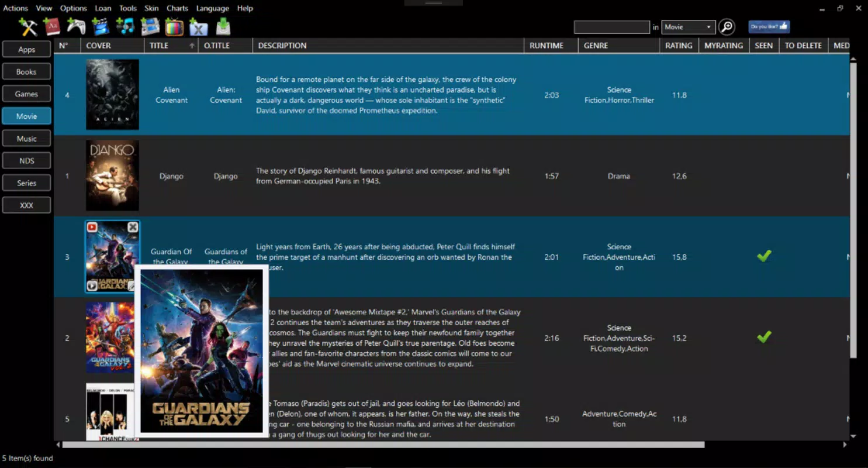This screenshot has width=868, height=468.
Task: Toggle the SEEN checkmark for Guardians (2:01)
Action: point(764,256)
